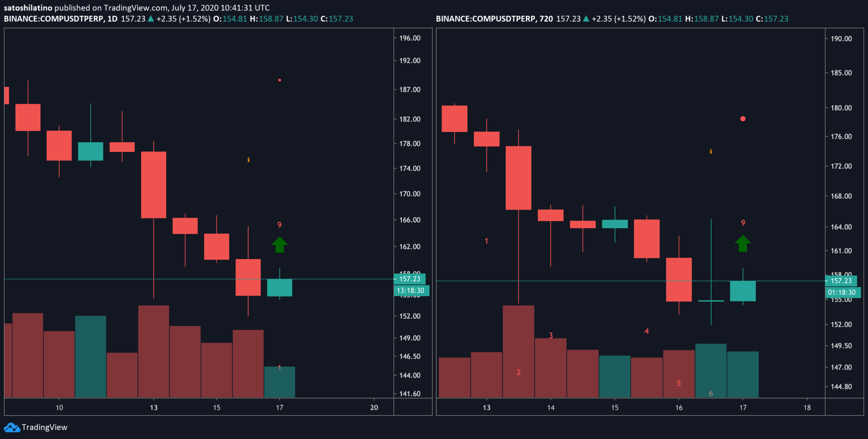
Task: Click the large red candle at date 13, 1D chart
Action: (x=153, y=185)
